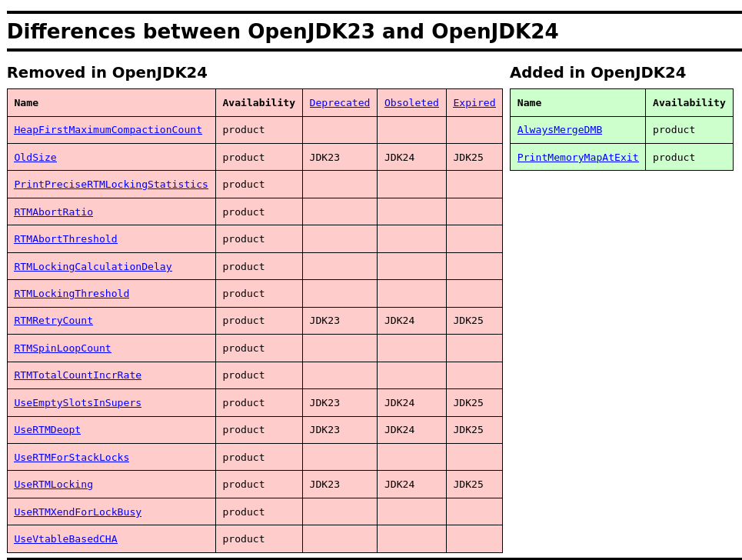Click the Availability header in the Added table
The width and height of the screenshot is (742, 560).
[689, 103]
